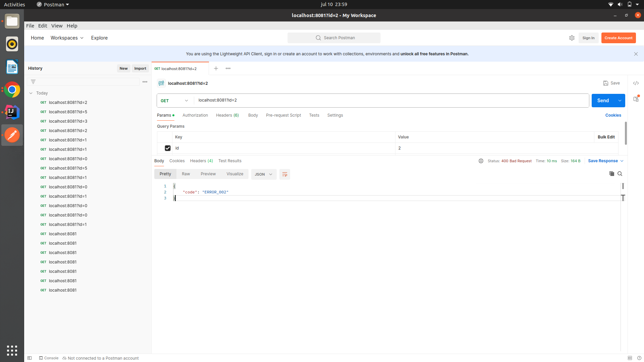Collapse the Today history group

(x=31, y=93)
